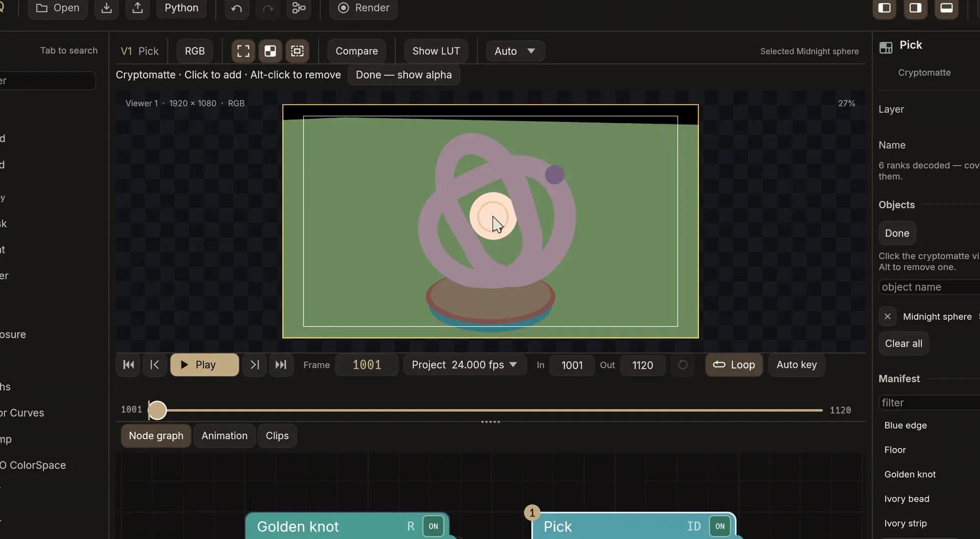Undo the last action
Screen dimensions: 980x539
click(236, 8)
